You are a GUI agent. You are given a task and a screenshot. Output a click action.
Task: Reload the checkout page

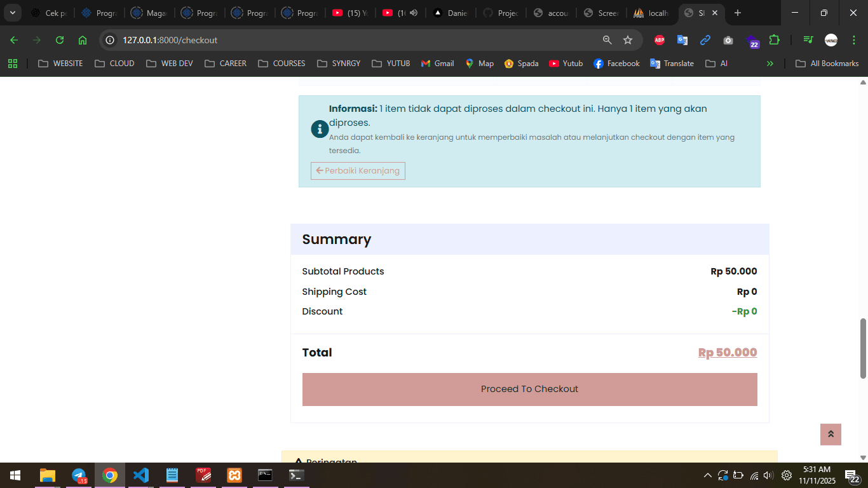[59, 39]
